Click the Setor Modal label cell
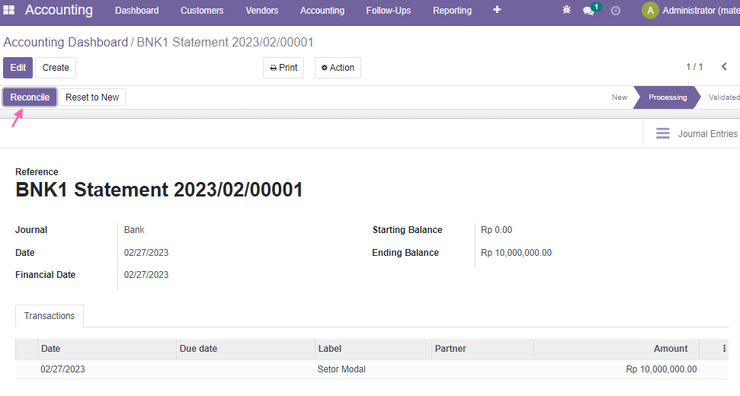This screenshot has width=740, height=396. point(341,369)
